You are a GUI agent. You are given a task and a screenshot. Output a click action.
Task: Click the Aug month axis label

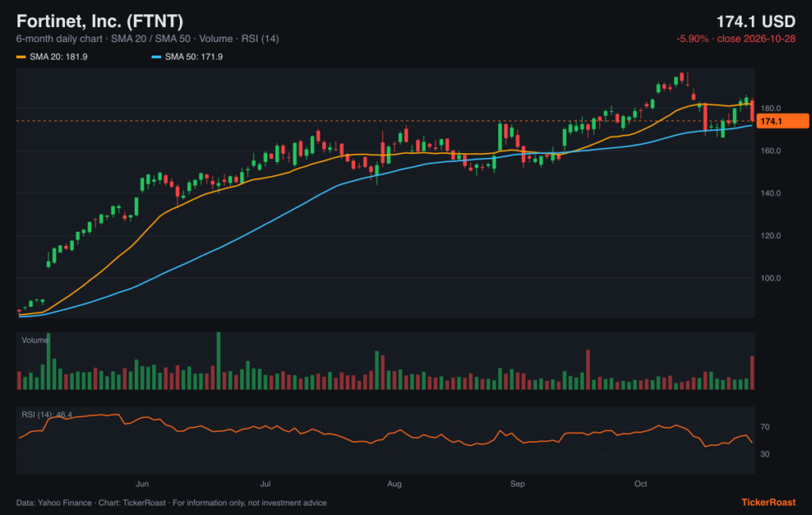(x=394, y=484)
